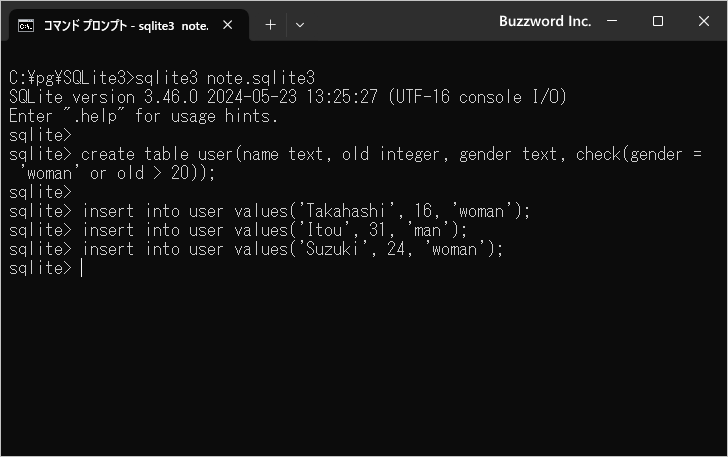Viewport: 728px width, 457px height.
Task: Click the Command Prompt icon in the tab
Action: coord(27,25)
